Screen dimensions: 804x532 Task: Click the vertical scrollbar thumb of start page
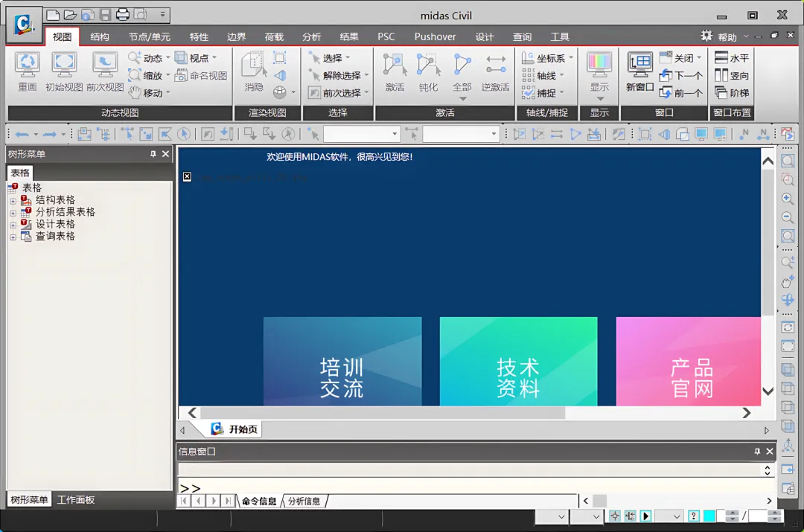[768, 243]
